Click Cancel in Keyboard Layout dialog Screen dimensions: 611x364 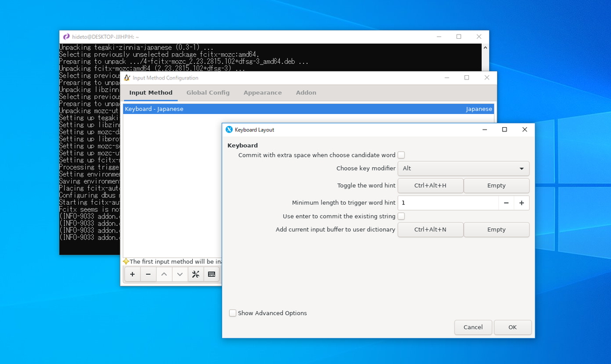(473, 328)
